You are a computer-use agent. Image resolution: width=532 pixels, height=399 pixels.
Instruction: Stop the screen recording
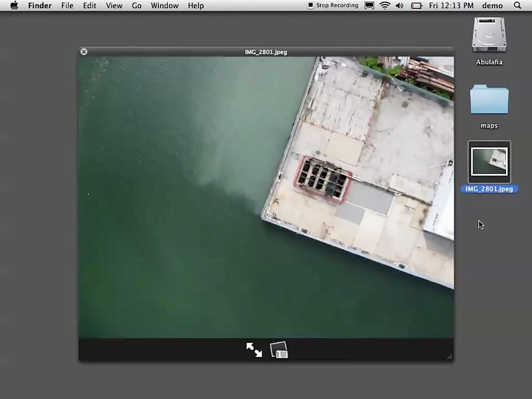tap(333, 5)
